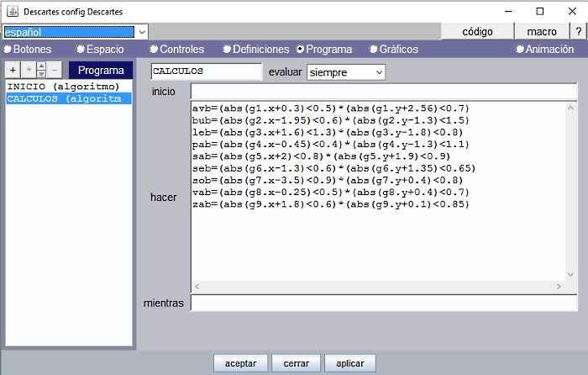This screenshot has height=375, width=588.
Task: Click the line starting with bub=
Action: [330, 120]
